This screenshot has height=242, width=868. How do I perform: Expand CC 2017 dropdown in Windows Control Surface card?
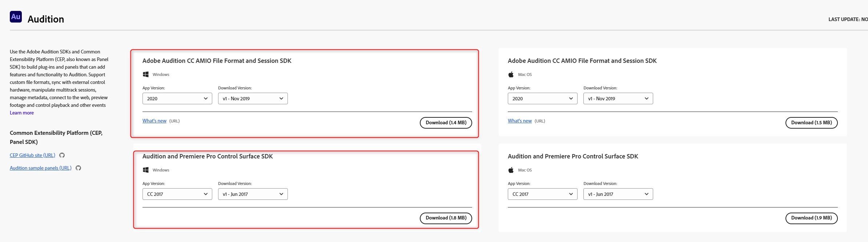tap(177, 194)
